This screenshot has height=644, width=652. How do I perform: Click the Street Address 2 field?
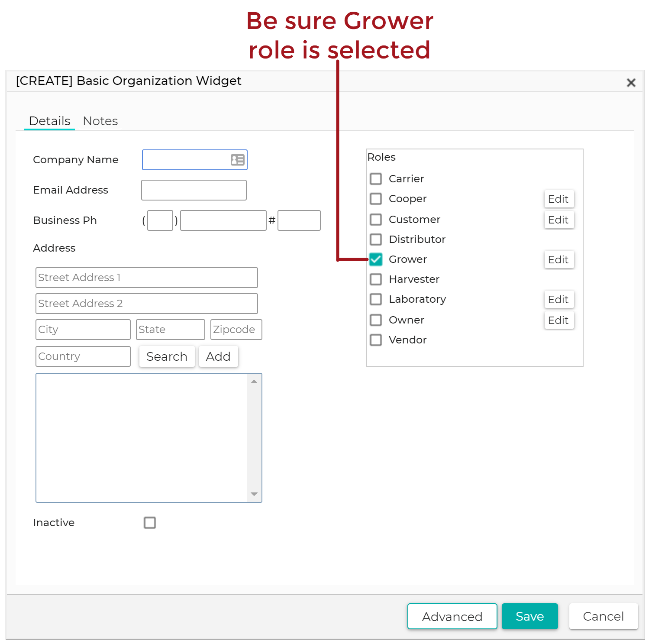(x=147, y=304)
